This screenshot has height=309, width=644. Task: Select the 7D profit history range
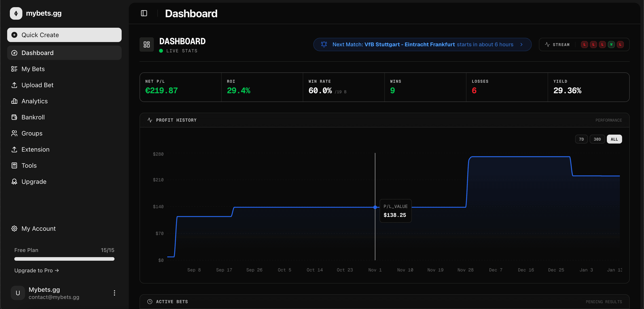pos(581,139)
